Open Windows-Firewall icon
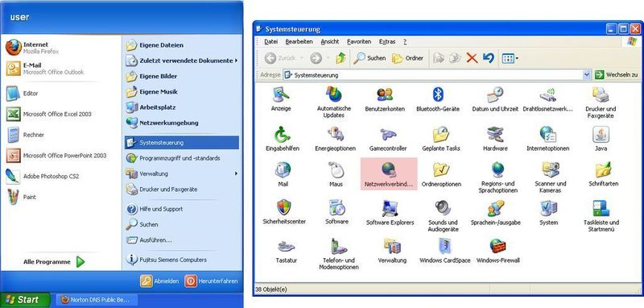Image resolution: width=644 pixels, height=308 pixels. (497, 251)
